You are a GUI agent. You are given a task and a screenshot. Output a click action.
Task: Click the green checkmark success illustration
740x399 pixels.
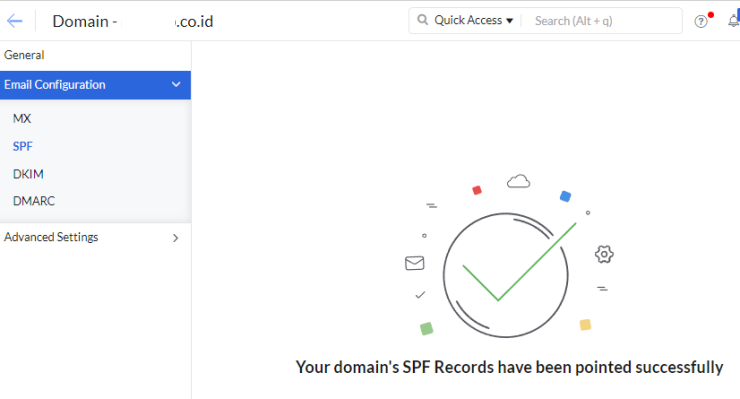[x=505, y=275]
